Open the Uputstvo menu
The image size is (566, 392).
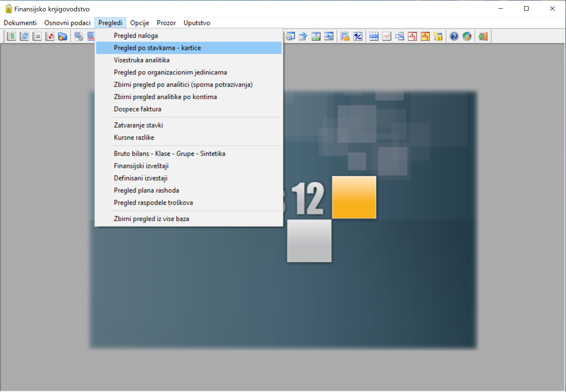[197, 23]
